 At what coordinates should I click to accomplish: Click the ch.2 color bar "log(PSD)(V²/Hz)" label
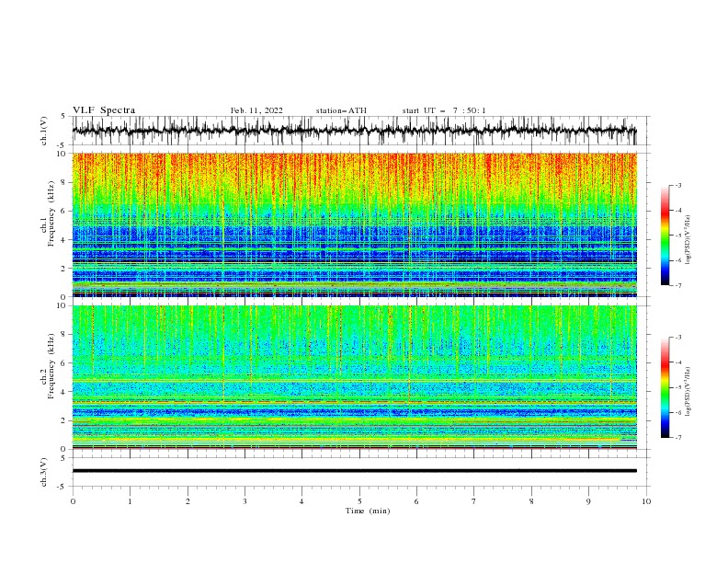688,392
